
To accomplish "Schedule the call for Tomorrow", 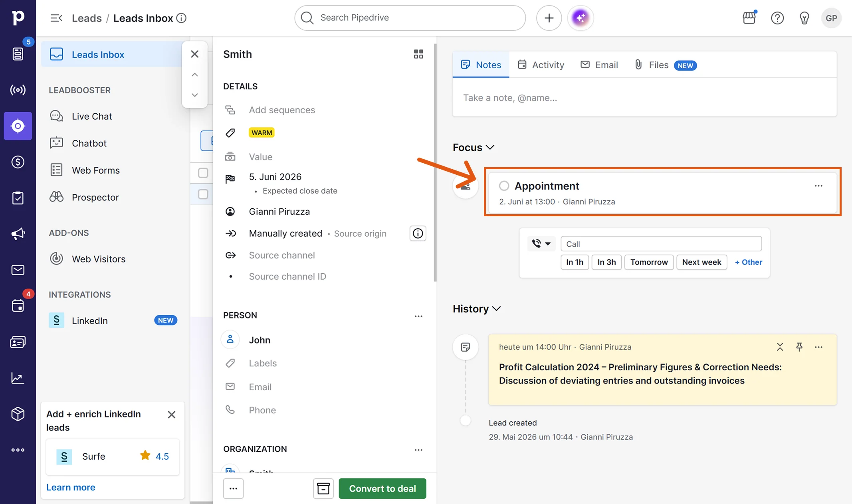I will (x=649, y=262).
